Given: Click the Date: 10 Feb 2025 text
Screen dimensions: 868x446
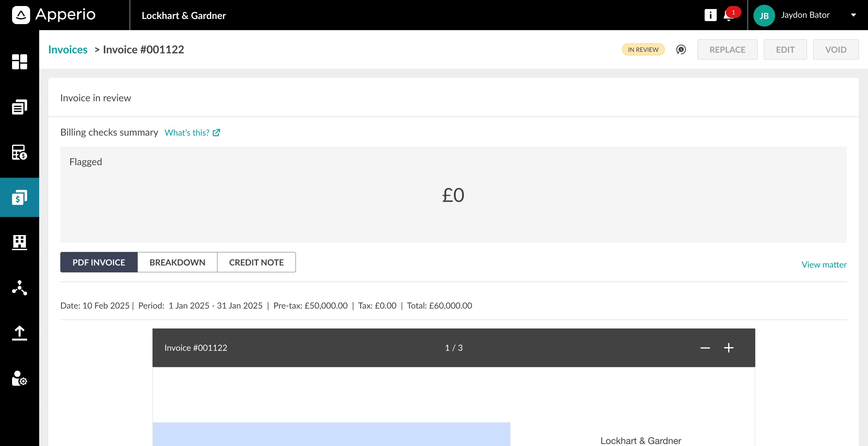Looking at the screenshot, I should (95, 306).
